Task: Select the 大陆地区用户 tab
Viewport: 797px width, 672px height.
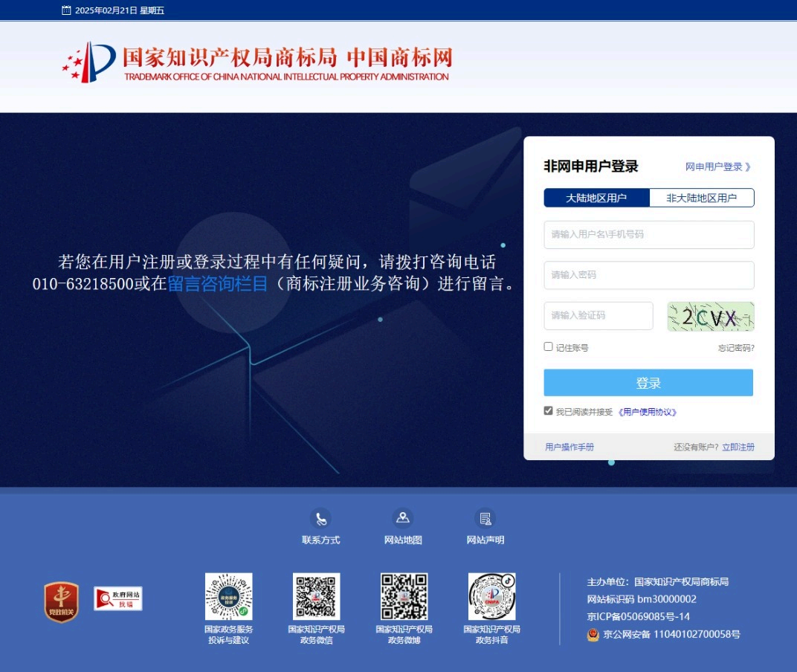Action: point(597,198)
